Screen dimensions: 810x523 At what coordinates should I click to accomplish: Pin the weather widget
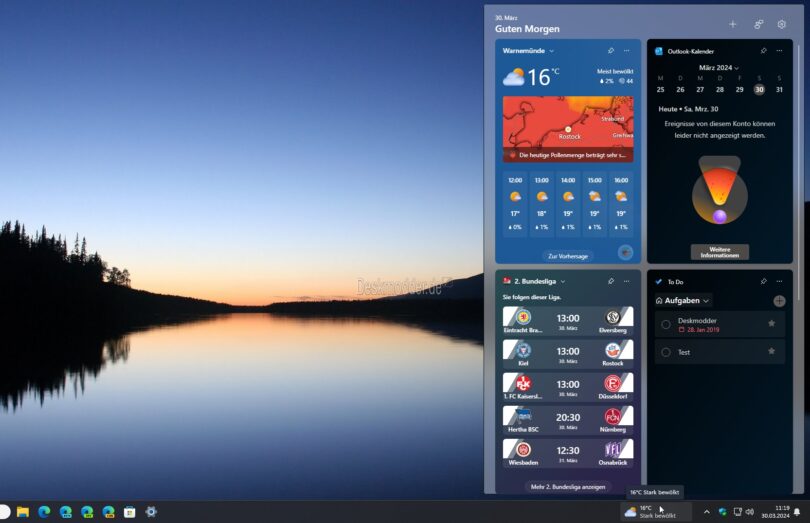pyautogui.click(x=610, y=50)
